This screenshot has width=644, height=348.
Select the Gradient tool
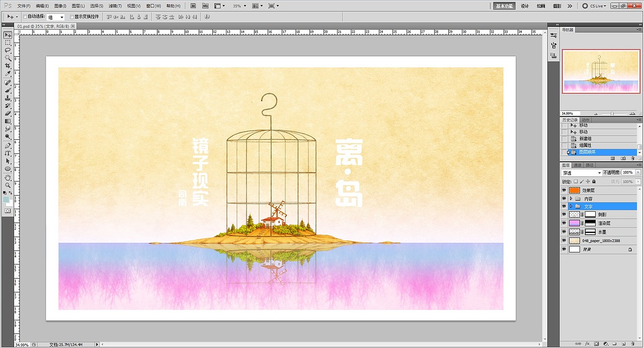[8, 121]
